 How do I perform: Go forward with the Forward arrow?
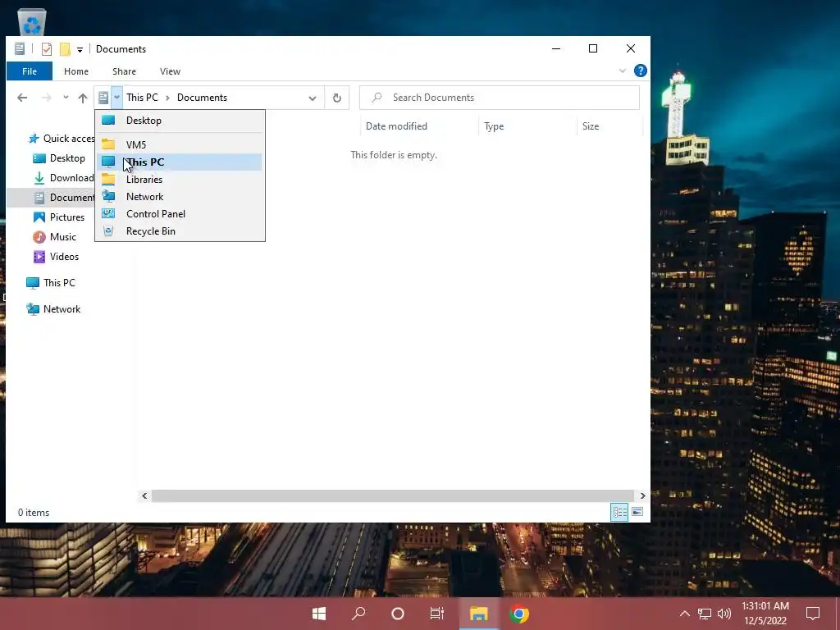(x=47, y=98)
